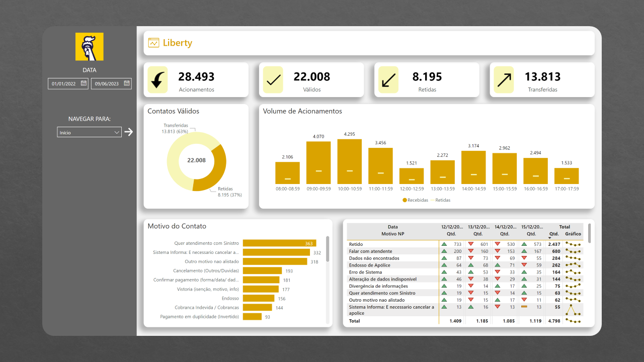Click the chart icon next to Liberty title
644x362 pixels.
point(153,43)
